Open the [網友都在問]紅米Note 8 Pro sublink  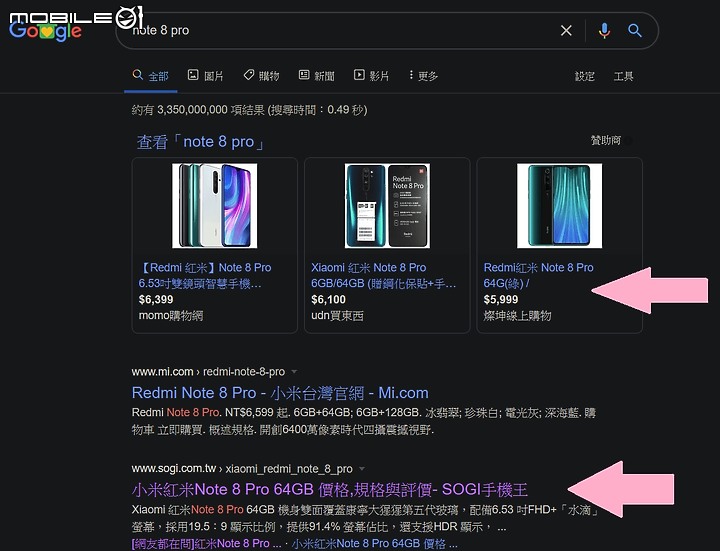pos(206,544)
